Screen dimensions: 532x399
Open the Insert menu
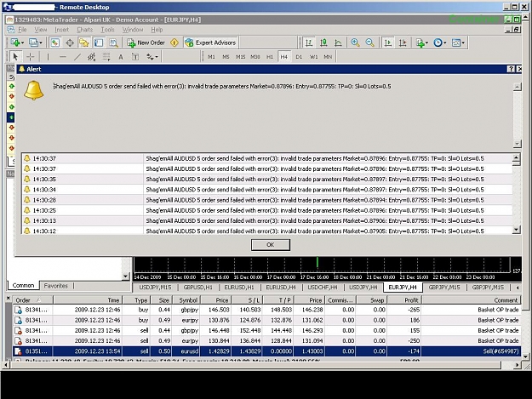62,30
